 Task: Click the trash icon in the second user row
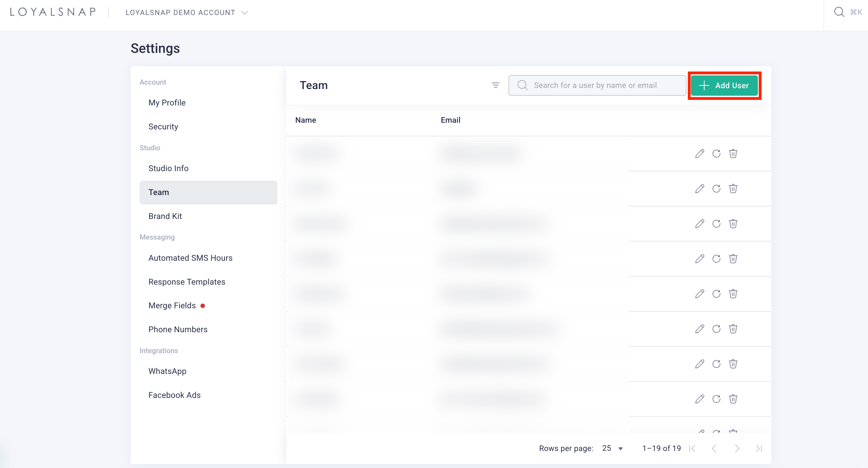tap(733, 189)
